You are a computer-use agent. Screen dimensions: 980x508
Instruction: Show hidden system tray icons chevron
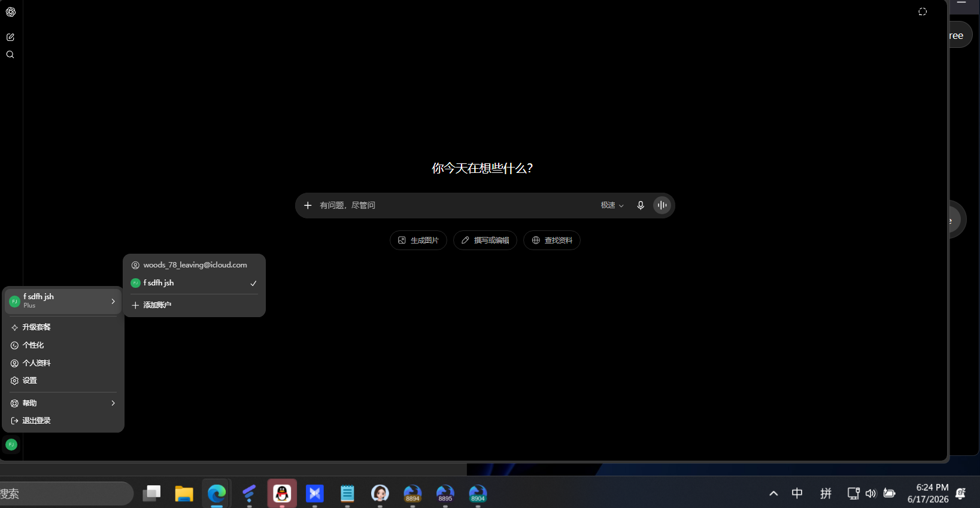pyautogui.click(x=773, y=494)
